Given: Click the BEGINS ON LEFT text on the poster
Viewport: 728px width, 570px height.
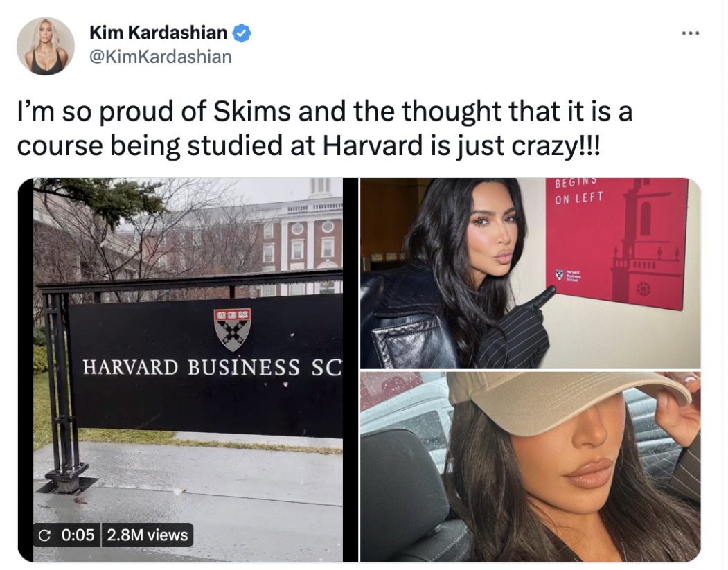Looking at the screenshot, I should click(579, 190).
